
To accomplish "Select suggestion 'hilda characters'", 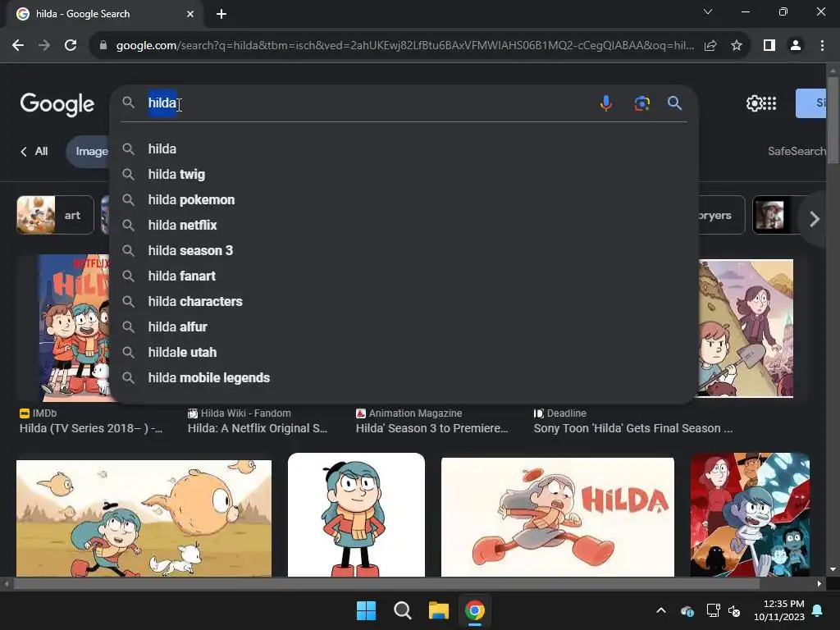I will pos(404,302).
